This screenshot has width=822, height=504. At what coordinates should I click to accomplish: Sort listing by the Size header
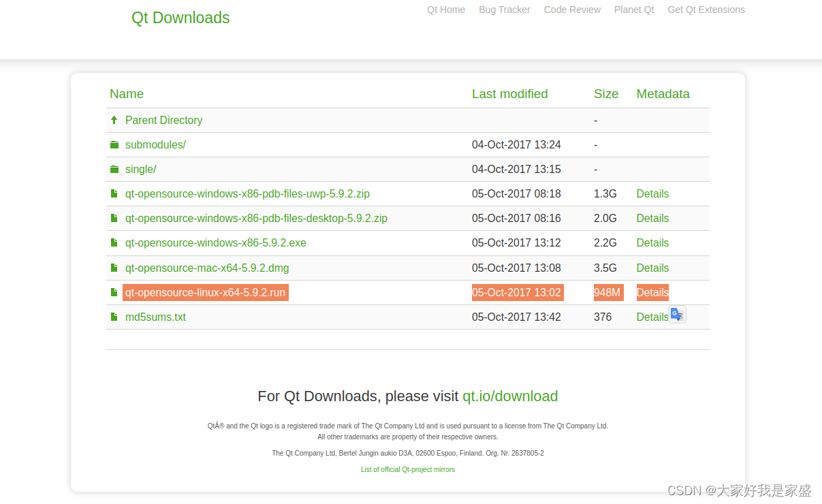coord(606,94)
